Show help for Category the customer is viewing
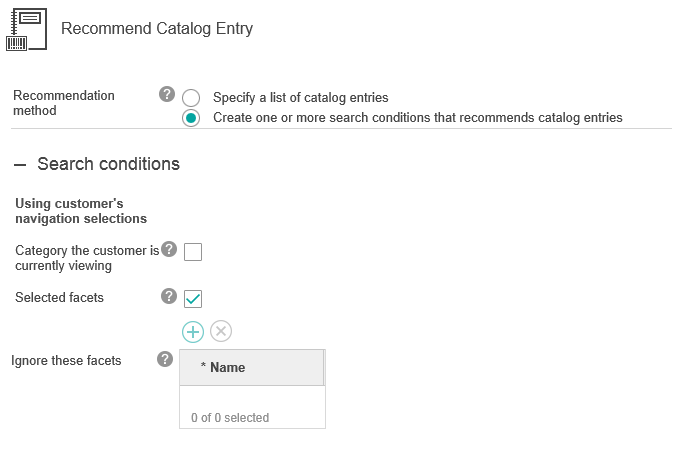675x450 pixels. click(168, 249)
